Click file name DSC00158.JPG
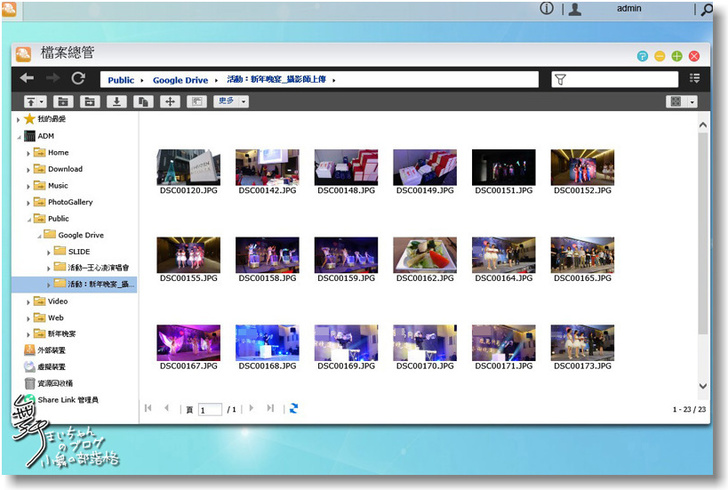This screenshot has height=490, width=728. click(267, 278)
